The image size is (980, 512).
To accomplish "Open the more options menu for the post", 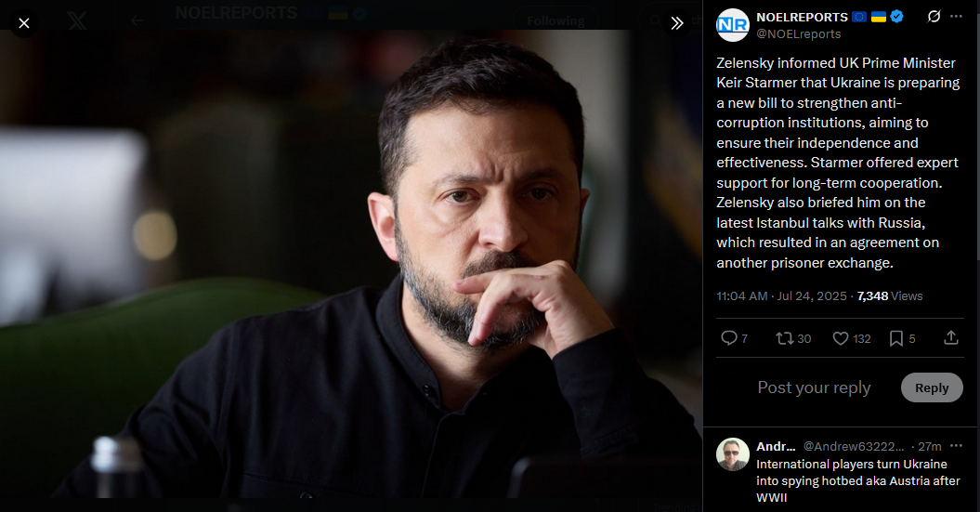I will point(956,16).
